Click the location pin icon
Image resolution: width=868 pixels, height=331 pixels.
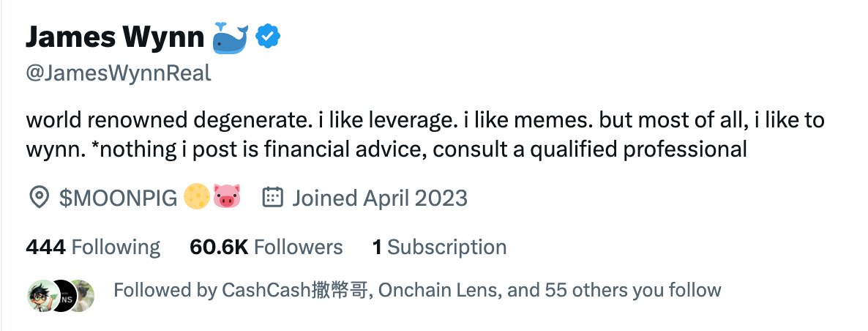pyautogui.click(x=38, y=198)
